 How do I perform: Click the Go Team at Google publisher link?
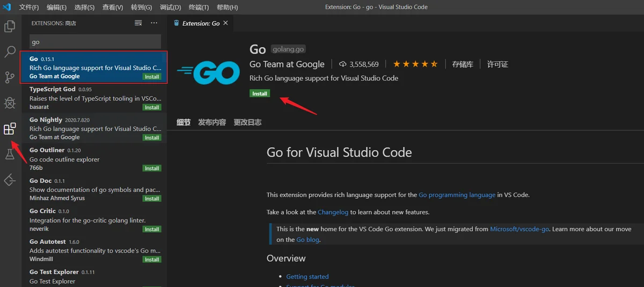click(287, 64)
